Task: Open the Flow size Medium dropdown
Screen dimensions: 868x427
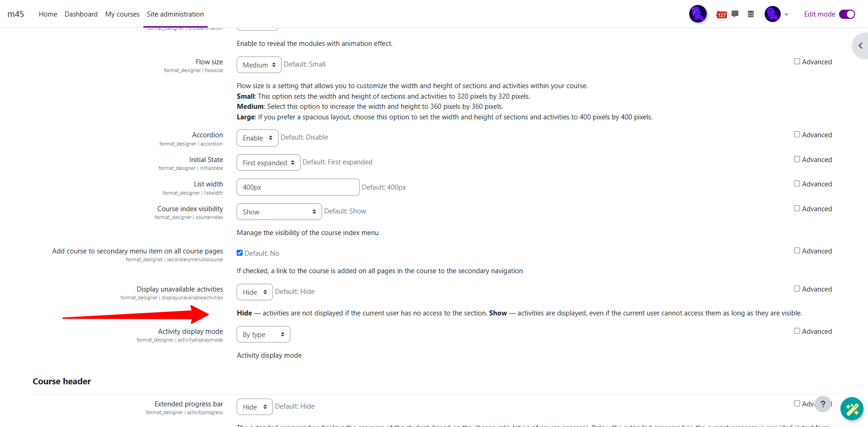Action: 259,65
